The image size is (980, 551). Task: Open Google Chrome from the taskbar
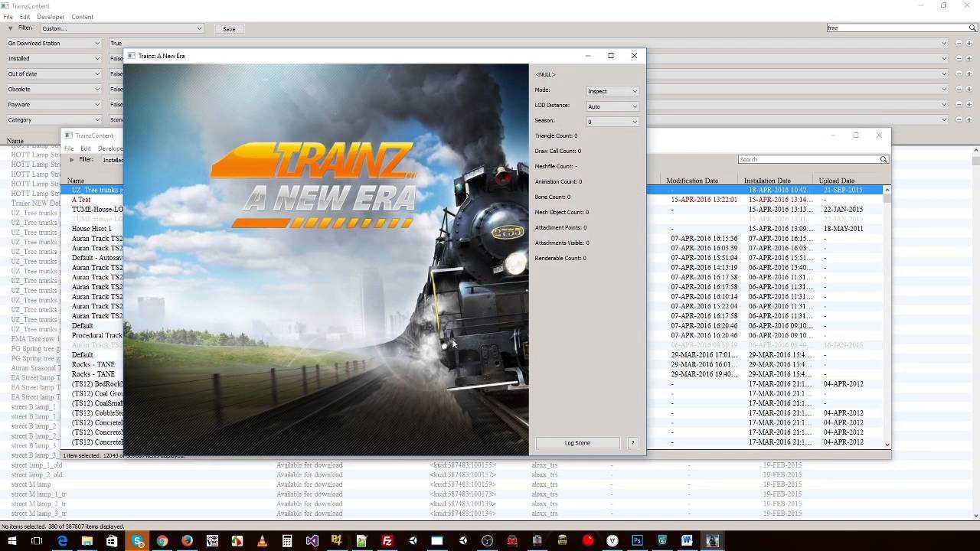[162, 541]
